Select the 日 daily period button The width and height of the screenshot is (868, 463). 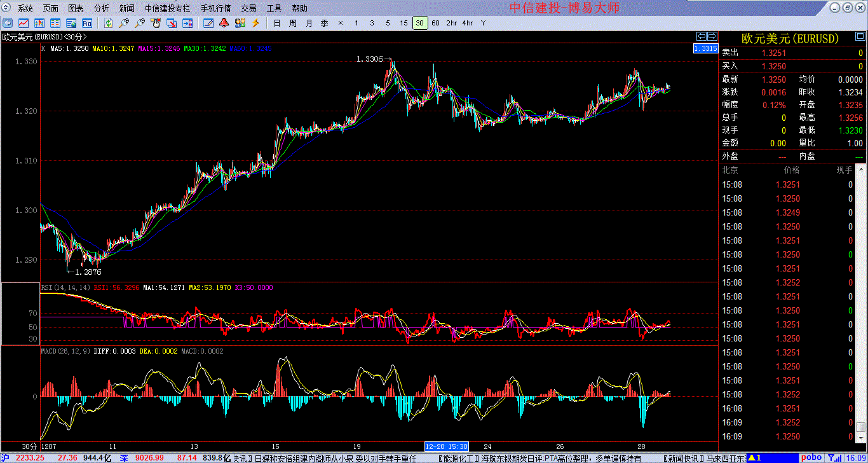point(276,23)
